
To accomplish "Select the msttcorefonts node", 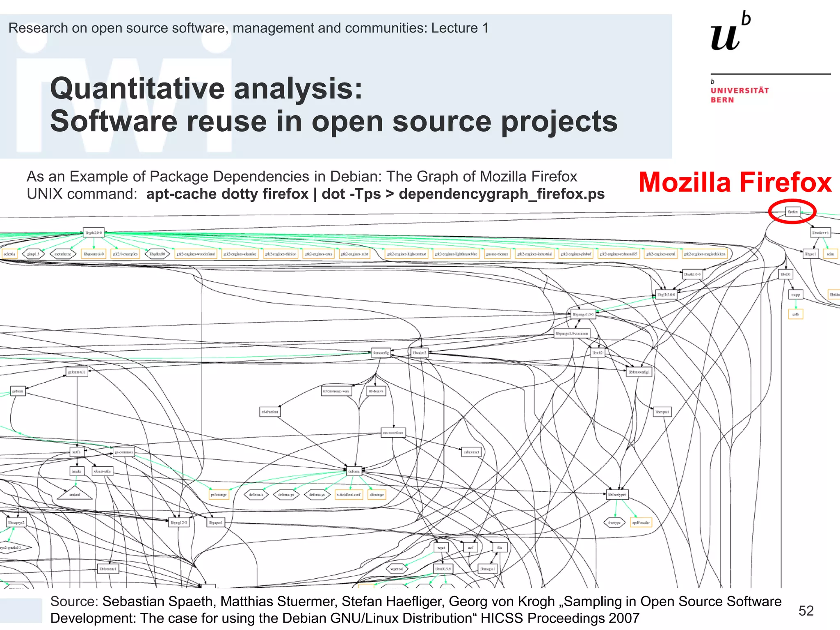I will [393, 432].
